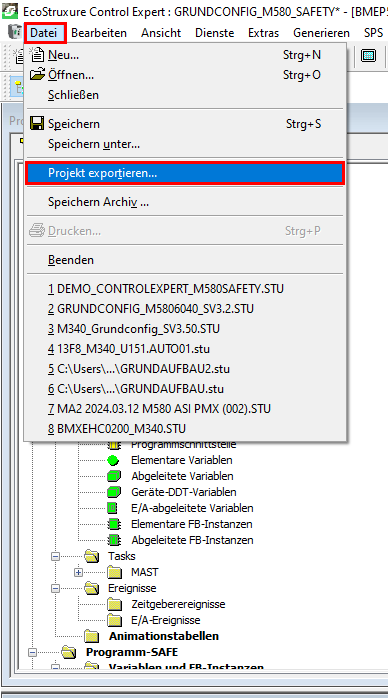Click the Programm-SAFE folder icon

[68, 652]
